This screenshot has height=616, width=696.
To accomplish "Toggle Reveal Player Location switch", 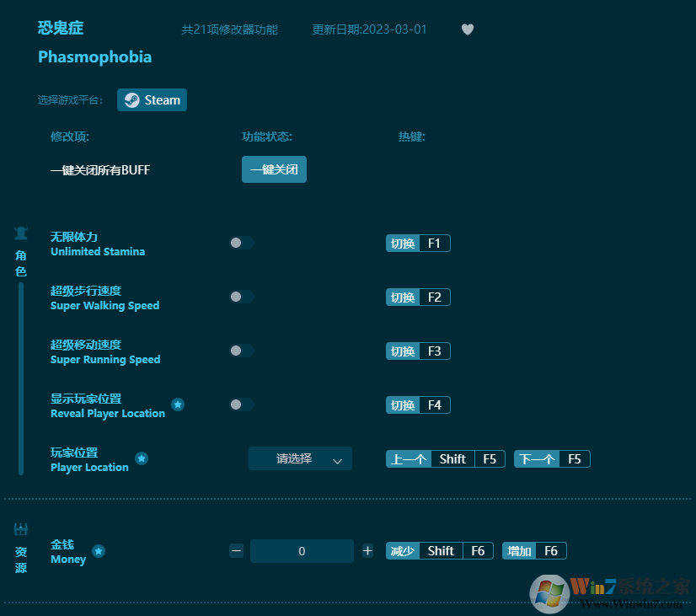I will (242, 404).
